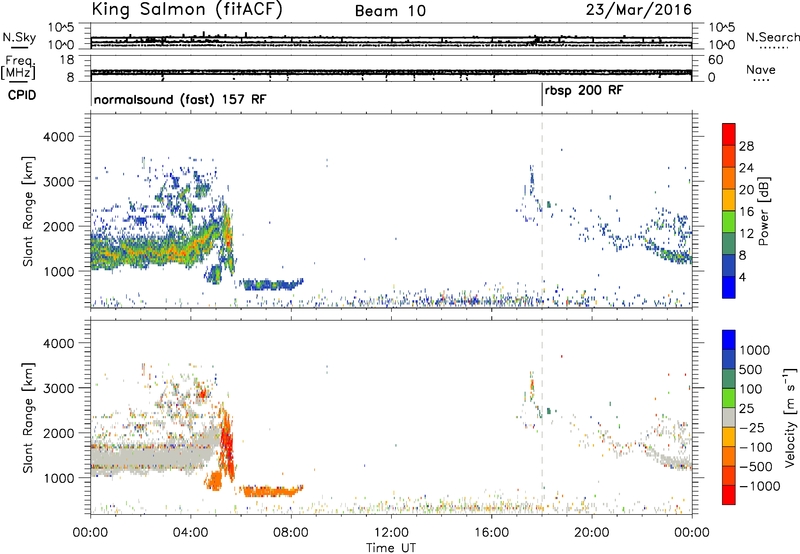Click the 'Freq. [MHz]' axis label
Image resolution: width=800 pixels, height=554 pixels.
pos(19,68)
